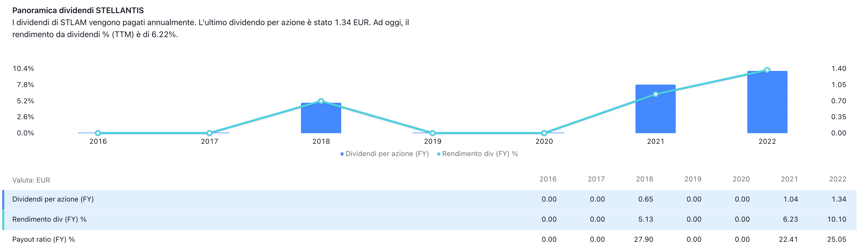
Task: Select the Payout ratio (FY) % table row
Action: (x=44, y=240)
